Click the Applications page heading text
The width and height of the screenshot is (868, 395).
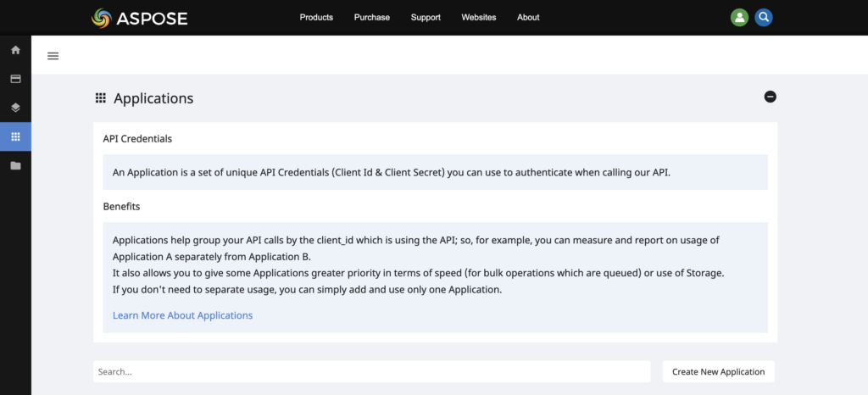[x=153, y=98]
